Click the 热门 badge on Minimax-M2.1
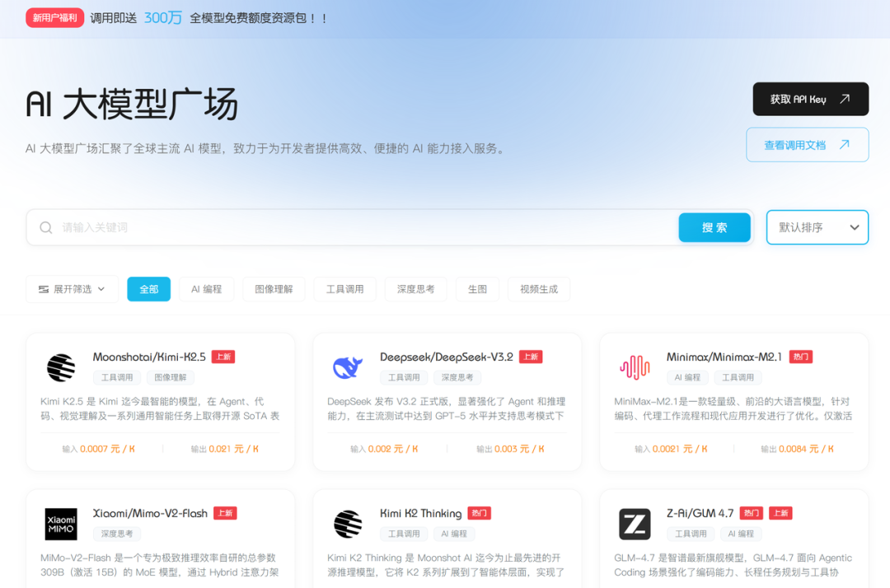The image size is (890, 588). [x=801, y=357]
